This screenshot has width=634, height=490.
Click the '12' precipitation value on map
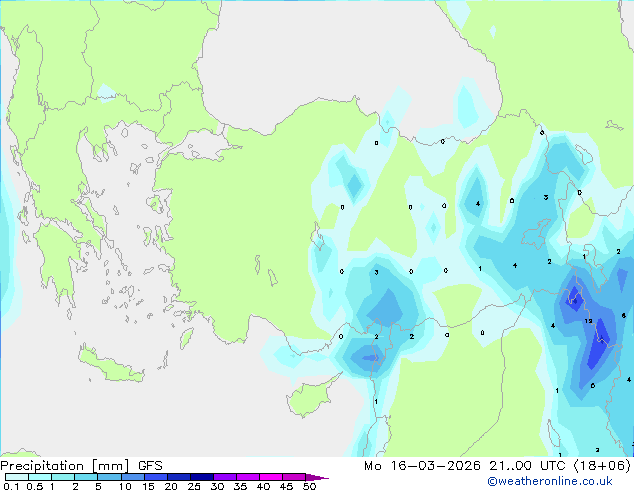tap(588, 321)
